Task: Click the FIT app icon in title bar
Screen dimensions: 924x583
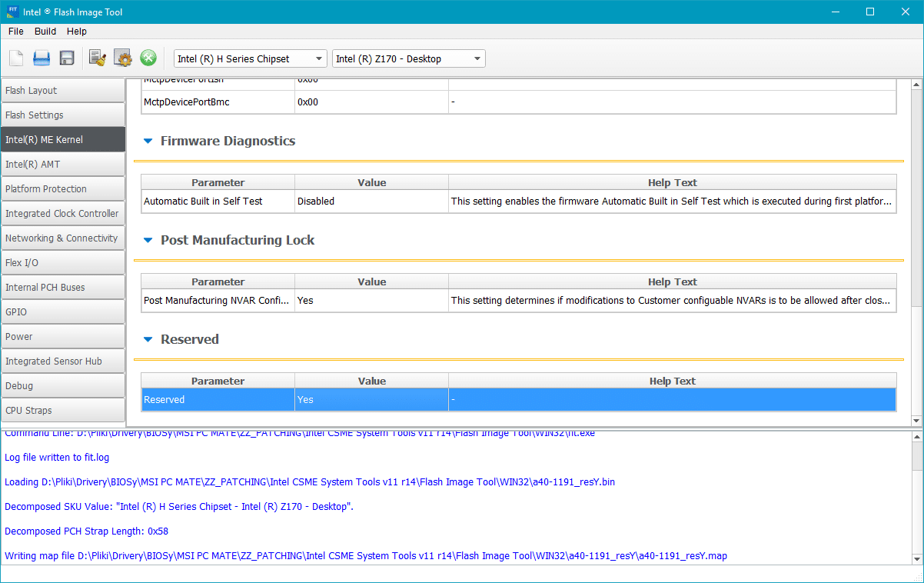Action: pyautogui.click(x=12, y=12)
